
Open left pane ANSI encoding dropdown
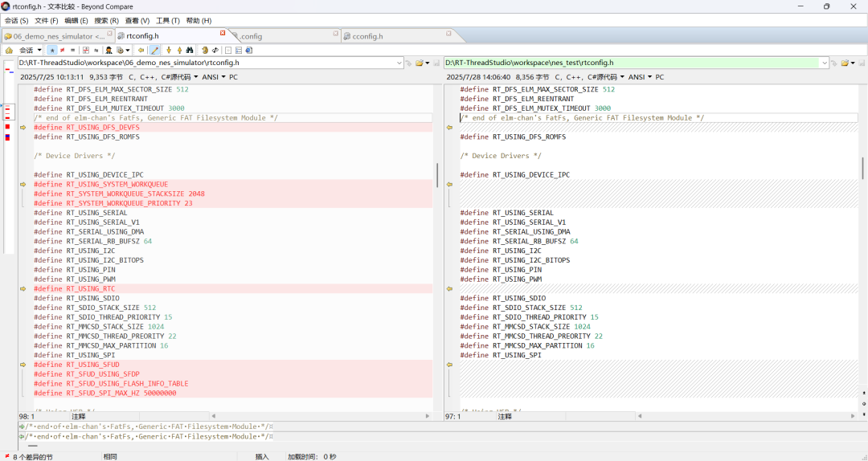click(212, 77)
